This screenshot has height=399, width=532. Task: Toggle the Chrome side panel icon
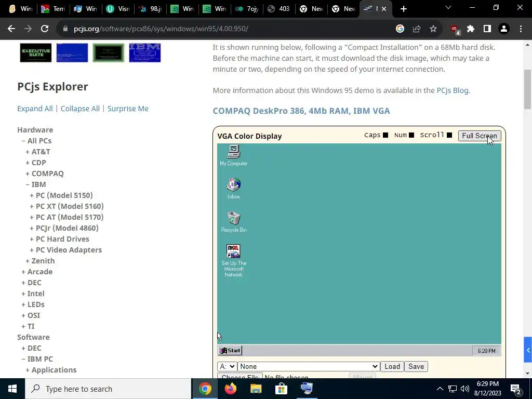(487, 29)
